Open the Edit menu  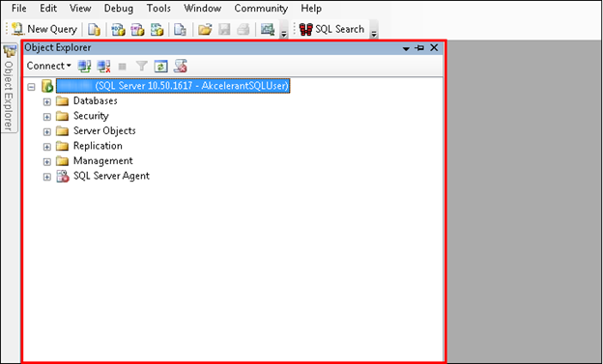pos(48,8)
